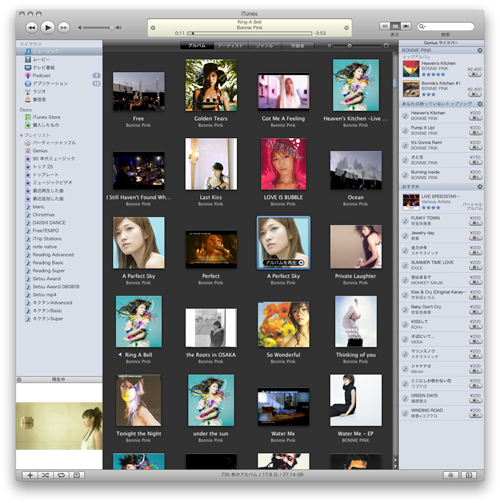This screenshot has height=503, width=500.
Task: Open the Radio icon in sidebar
Action: click(28, 92)
